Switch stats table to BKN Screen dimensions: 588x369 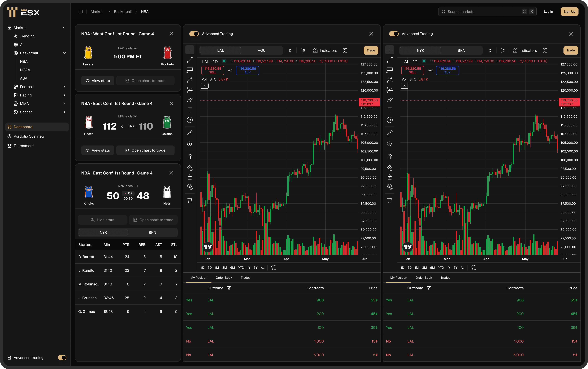tap(152, 232)
